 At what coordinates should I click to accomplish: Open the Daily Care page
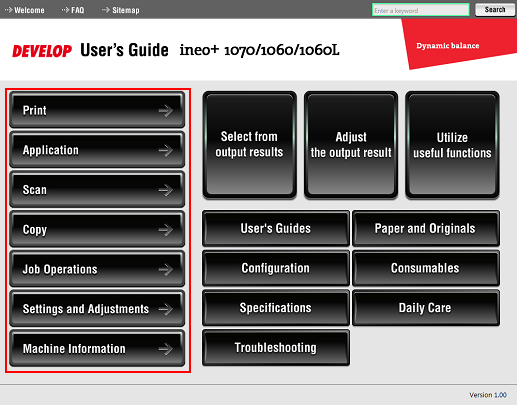coord(426,308)
